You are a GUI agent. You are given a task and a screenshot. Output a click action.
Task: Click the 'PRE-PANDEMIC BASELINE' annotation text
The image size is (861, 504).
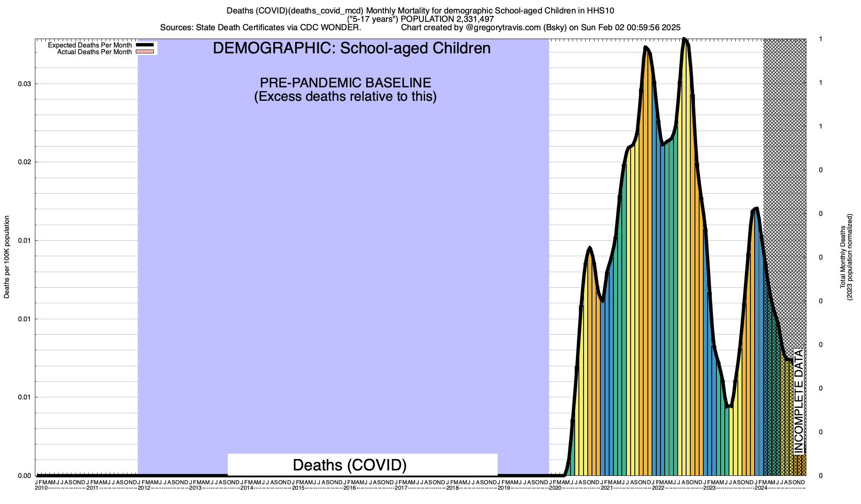point(345,82)
